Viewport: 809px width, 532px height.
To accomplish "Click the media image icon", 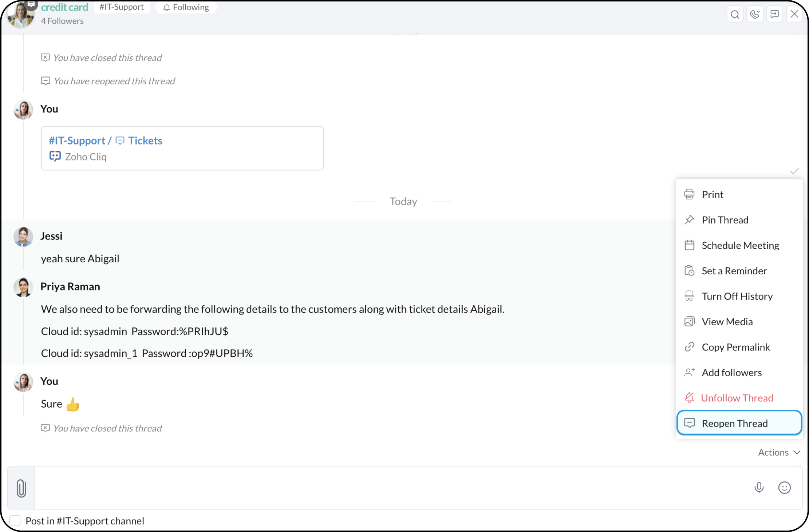I will tap(689, 322).
